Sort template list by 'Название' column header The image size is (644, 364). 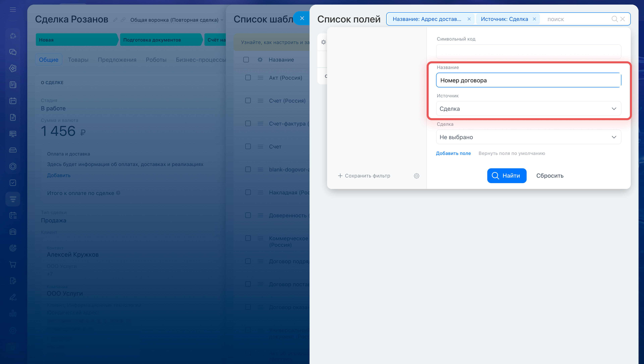[281, 60]
